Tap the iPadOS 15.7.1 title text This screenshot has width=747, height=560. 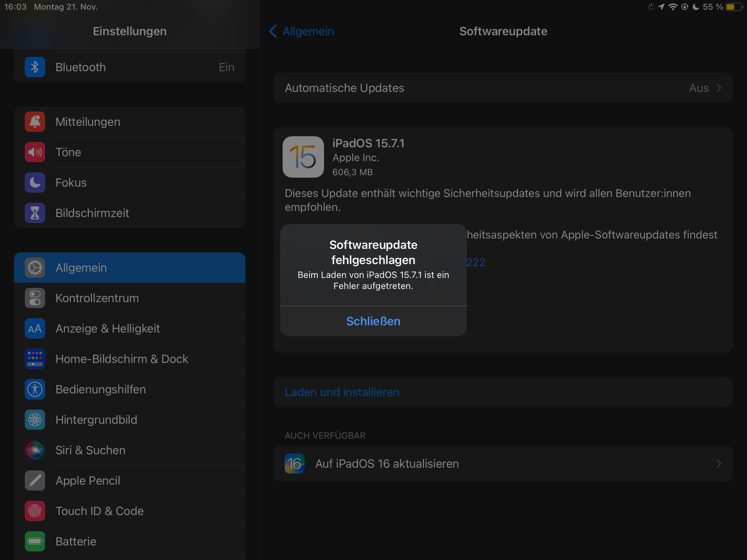[x=368, y=143]
